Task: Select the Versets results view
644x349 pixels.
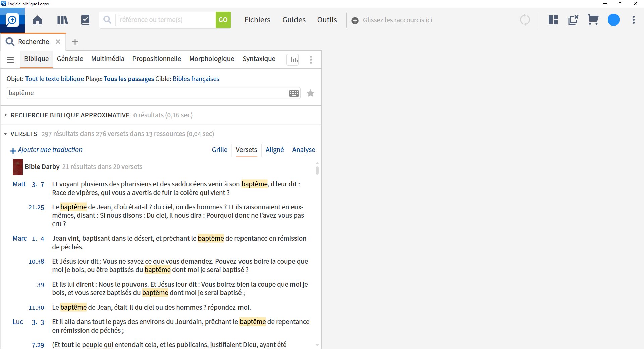Action: 246,150
